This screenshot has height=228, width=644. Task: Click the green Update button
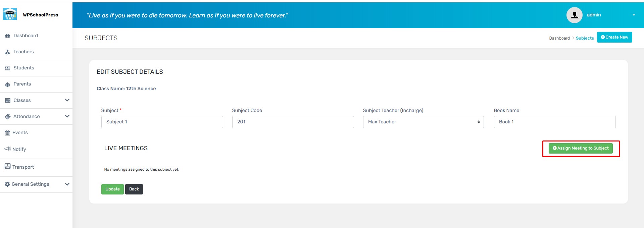tap(112, 189)
